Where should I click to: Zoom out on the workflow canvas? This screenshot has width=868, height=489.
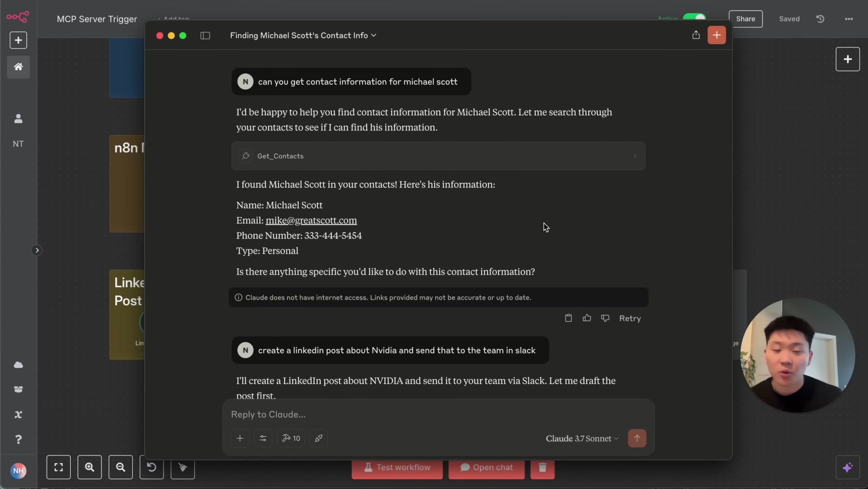pos(120,467)
